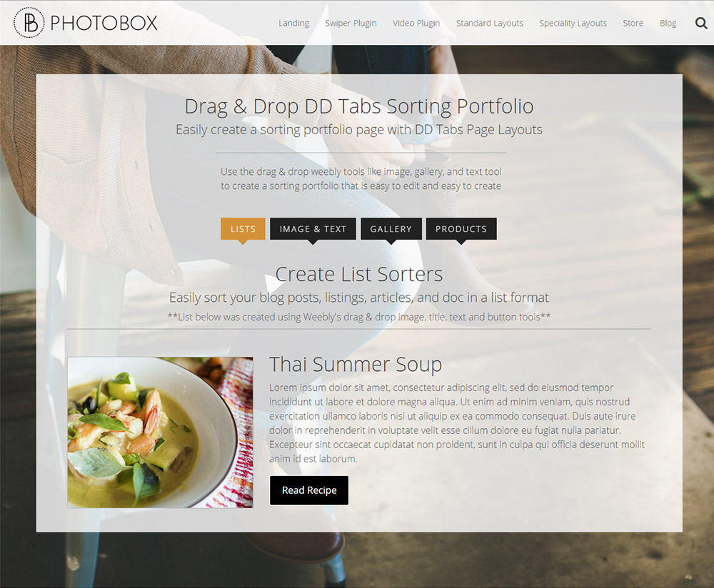The height and width of the screenshot is (588, 714).
Task: Click the Thai Summer Soup title
Action: [356, 364]
